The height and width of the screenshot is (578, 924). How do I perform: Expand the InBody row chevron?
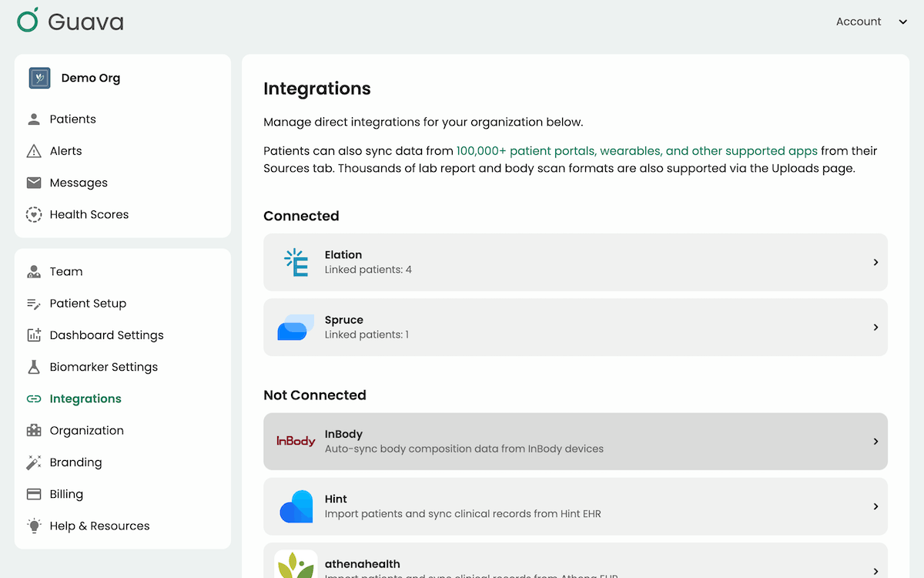pyautogui.click(x=875, y=442)
